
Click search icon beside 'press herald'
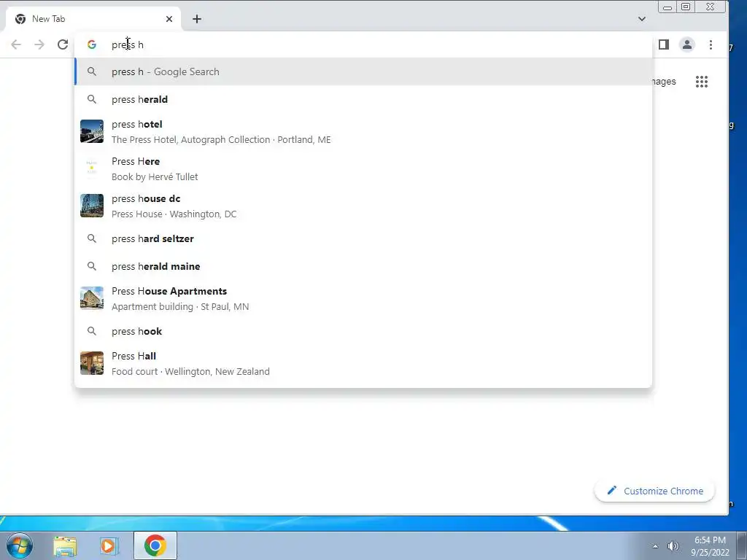tap(92, 99)
